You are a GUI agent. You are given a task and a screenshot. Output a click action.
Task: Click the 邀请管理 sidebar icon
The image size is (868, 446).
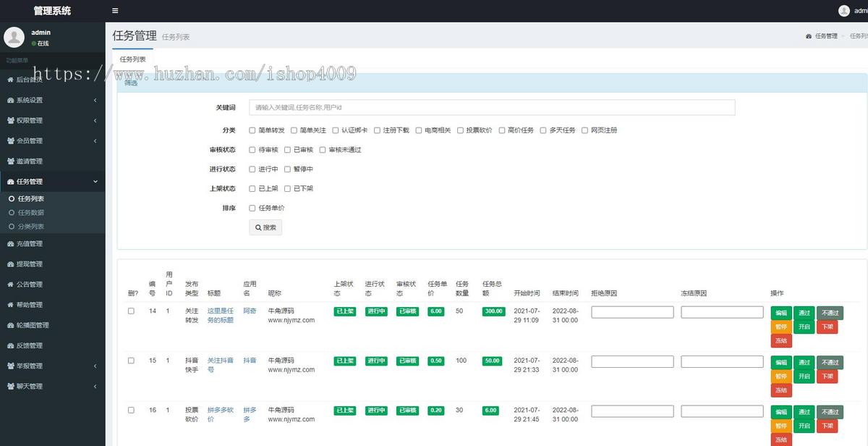pyautogui.click(x=11, y=161)
